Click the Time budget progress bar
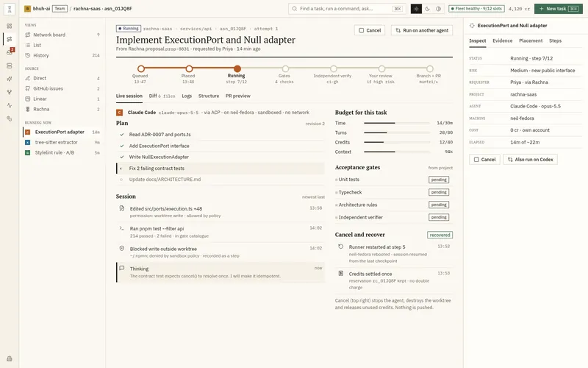Image resolution: width=588 pixels, height=368 pixels. click(397, 123)
